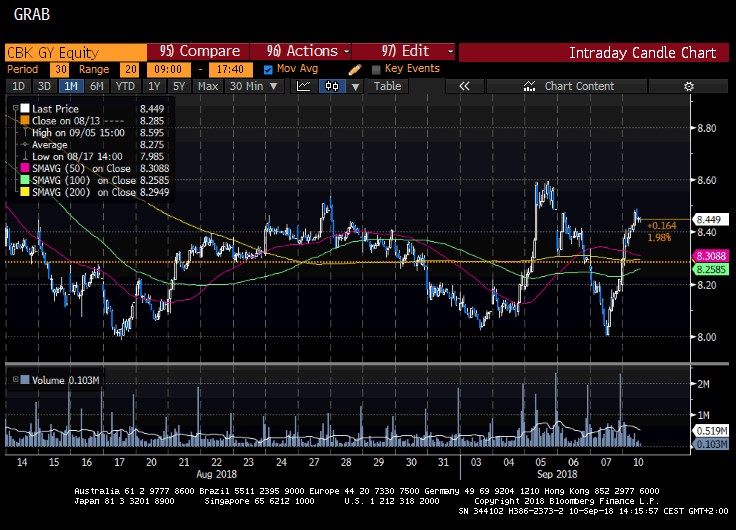This screenshot has width=736, height=530.
Task: Select the line chart type icon
Action: (x=304, y=86)
